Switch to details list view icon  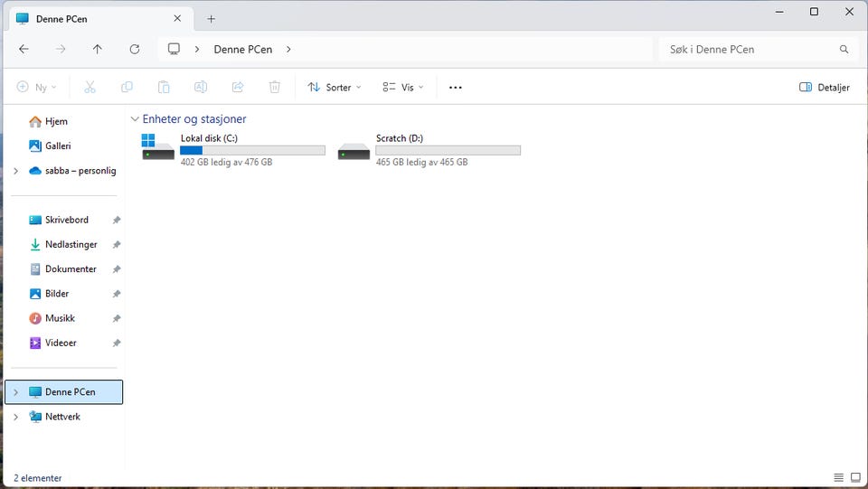pyautogui.click(x=839, y=477)
